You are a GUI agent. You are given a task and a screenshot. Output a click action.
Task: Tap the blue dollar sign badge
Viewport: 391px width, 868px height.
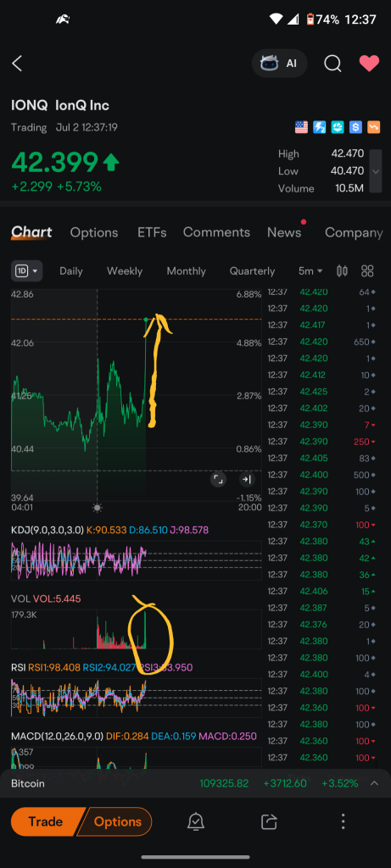pyautogui.click(x=355, y=127)
